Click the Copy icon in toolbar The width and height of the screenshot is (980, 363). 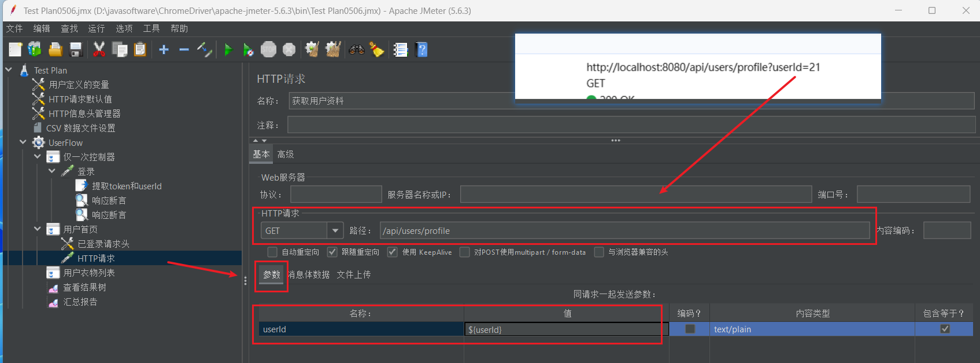click(120, 50)
